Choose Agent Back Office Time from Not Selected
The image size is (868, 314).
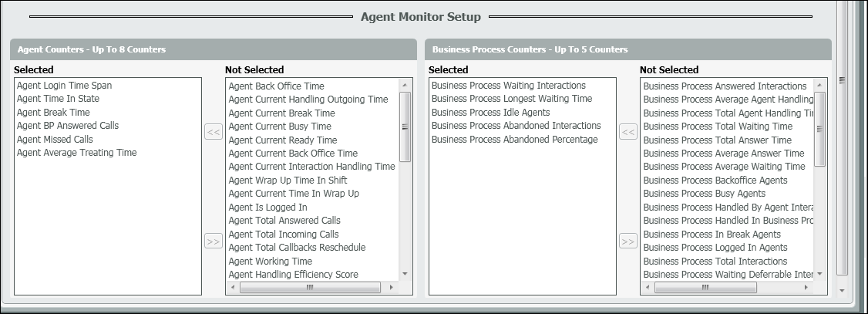(x=277, y=86)
